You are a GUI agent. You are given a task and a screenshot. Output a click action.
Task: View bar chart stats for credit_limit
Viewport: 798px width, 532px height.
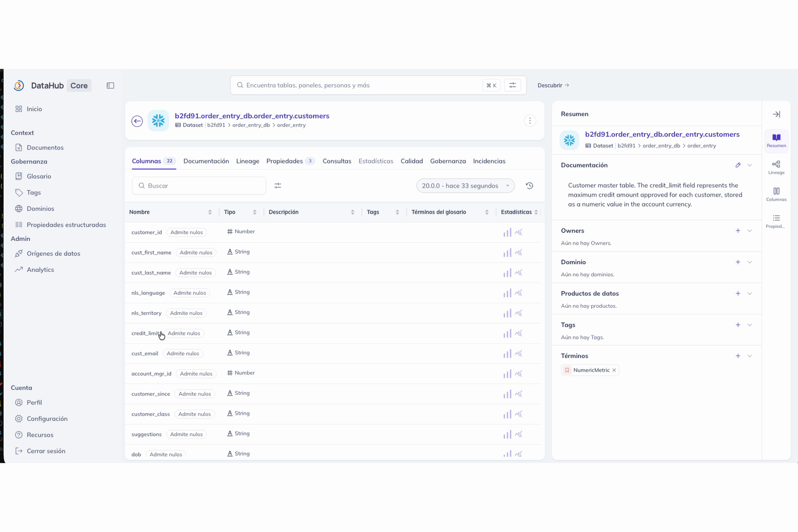[507, 333]
